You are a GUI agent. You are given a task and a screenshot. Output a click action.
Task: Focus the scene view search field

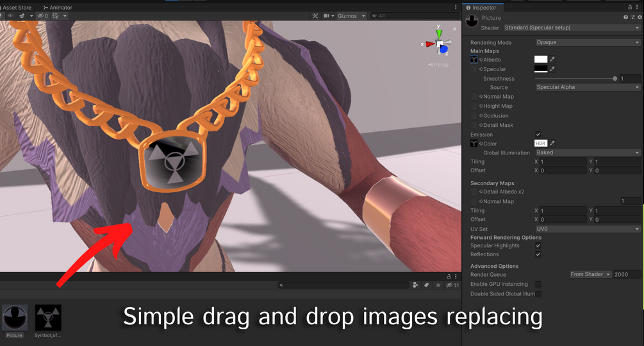coord(415,15)
